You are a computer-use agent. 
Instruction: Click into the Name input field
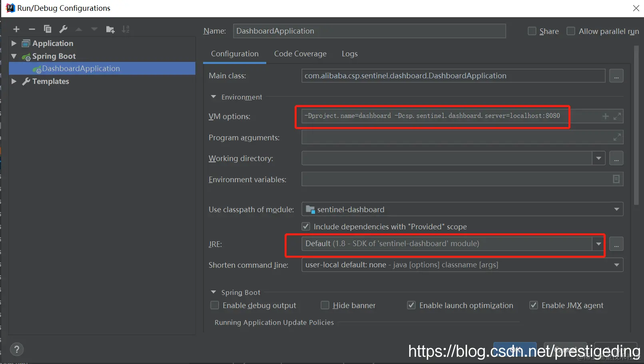coord(369,31)
